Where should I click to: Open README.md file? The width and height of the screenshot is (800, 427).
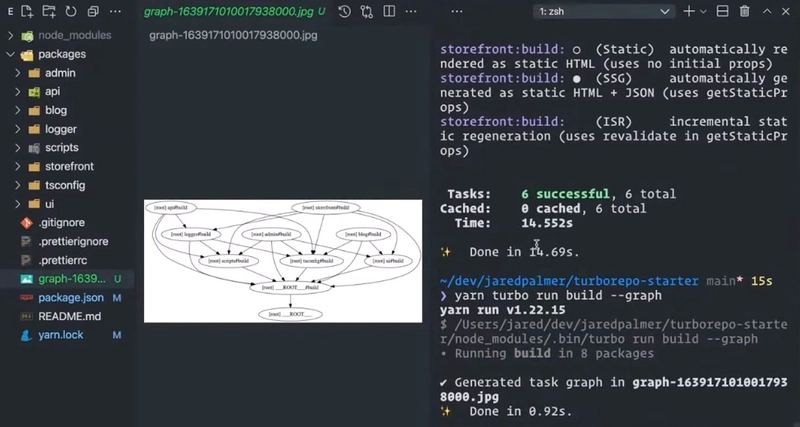tap(69, 316)
